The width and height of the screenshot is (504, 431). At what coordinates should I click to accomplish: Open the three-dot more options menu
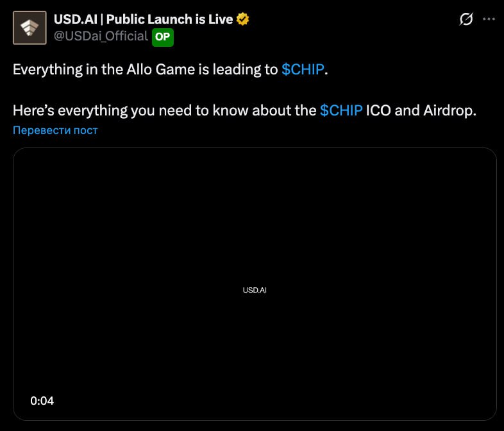tap(489, 19)
